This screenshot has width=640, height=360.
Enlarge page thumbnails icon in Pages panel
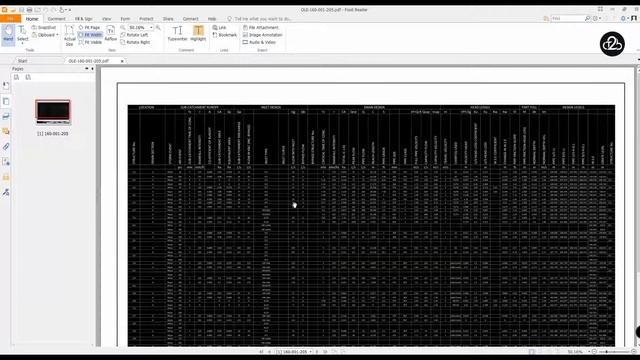click(x=16, y=77)
